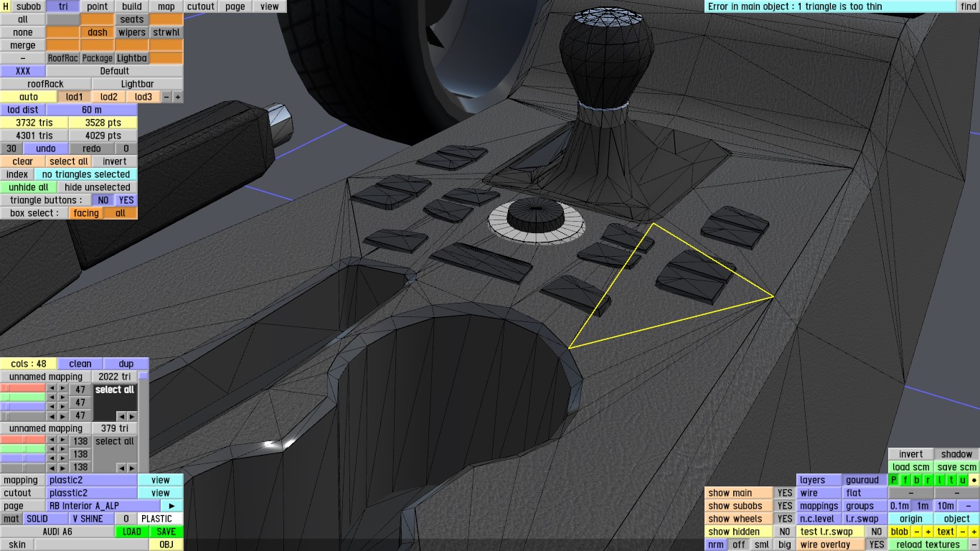This screenshot has height=551, width=980.
Task: Click the plus button next to lod3
Action: (x=178, y=97)
